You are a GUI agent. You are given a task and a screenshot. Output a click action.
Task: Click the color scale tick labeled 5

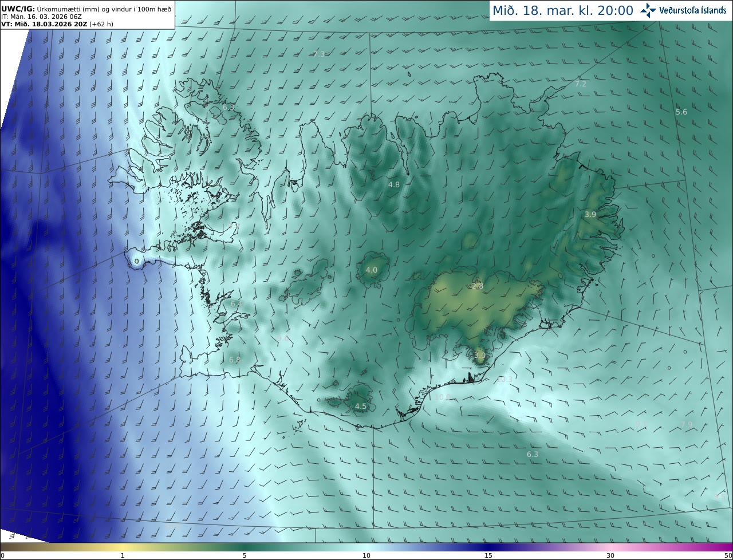(245, 555)
